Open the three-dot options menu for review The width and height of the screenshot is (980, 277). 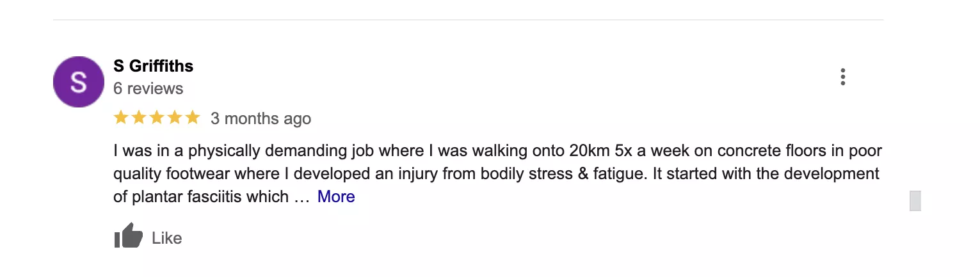coord(842,77)
